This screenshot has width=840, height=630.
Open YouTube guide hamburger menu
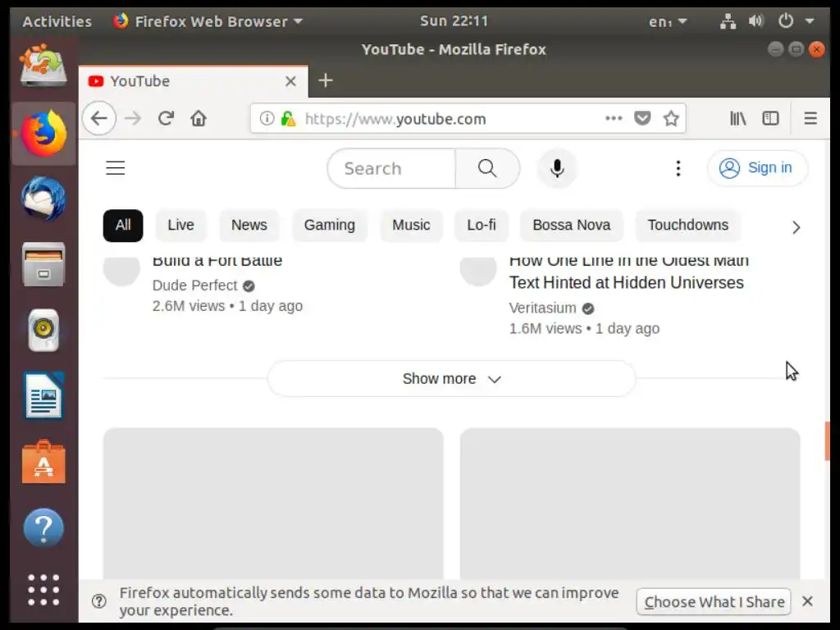pos(115,168)
